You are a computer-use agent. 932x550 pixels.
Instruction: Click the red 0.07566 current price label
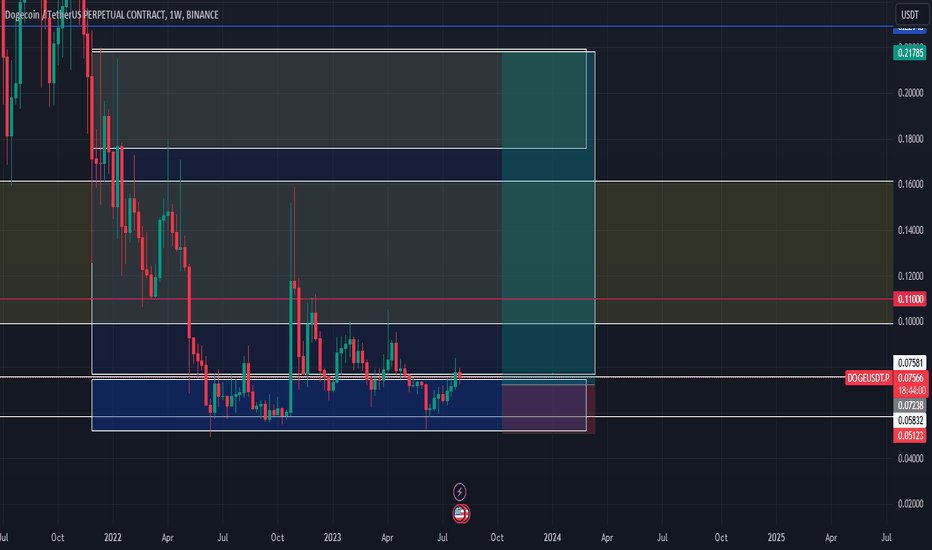coord(910,378)
